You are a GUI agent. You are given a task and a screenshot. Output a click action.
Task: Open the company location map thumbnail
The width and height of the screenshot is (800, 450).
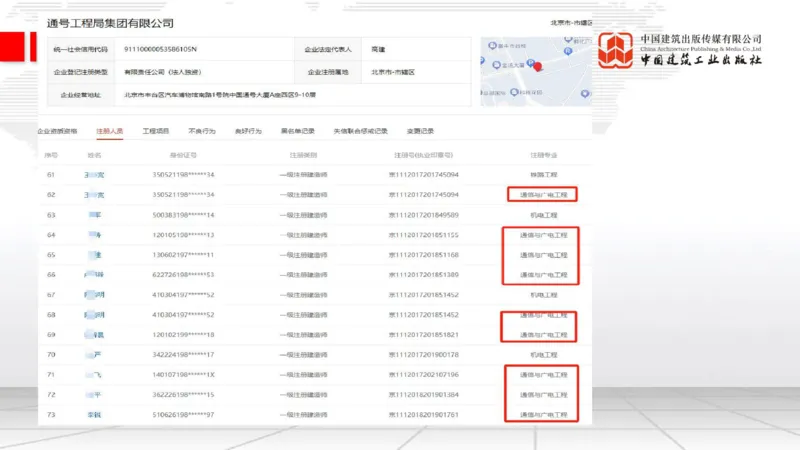(536, 71)
